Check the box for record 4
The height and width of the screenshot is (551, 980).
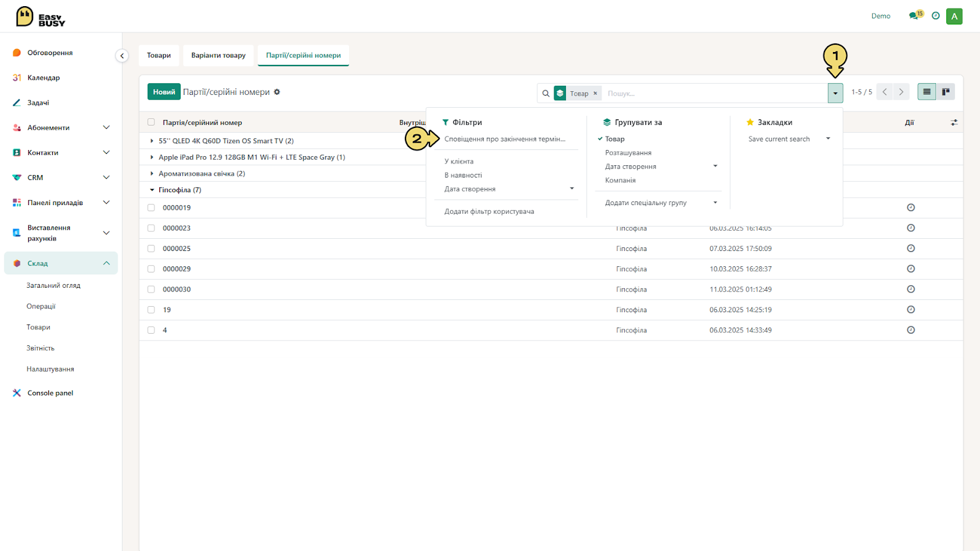(x=151, y=330)
